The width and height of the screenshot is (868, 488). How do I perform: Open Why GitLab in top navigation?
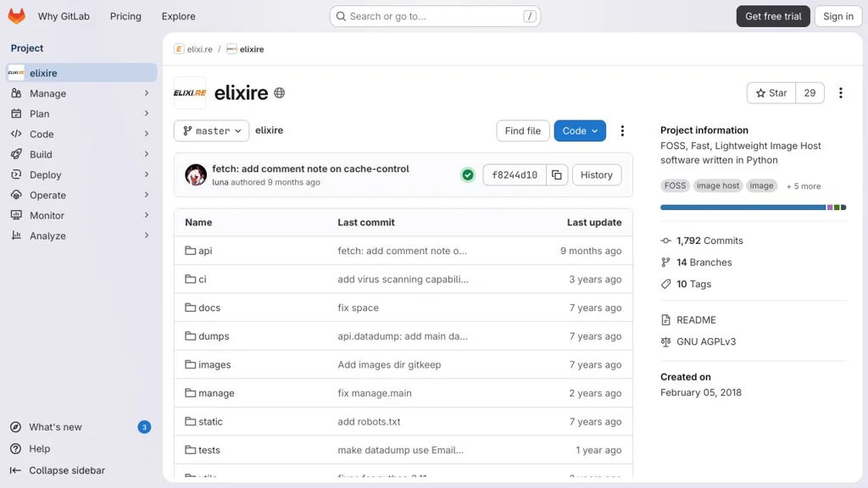(x=64, y=16)
